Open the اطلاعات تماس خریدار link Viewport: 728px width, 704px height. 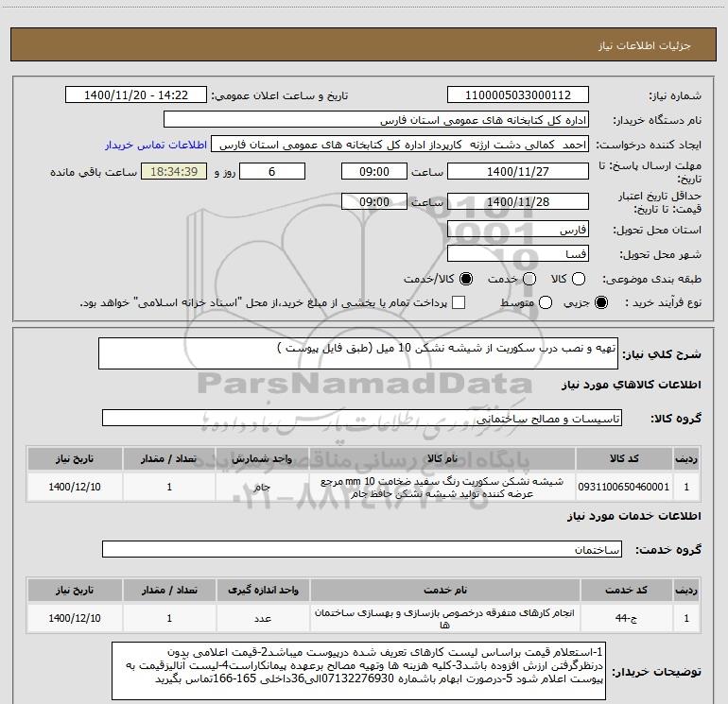pos(156,145)
